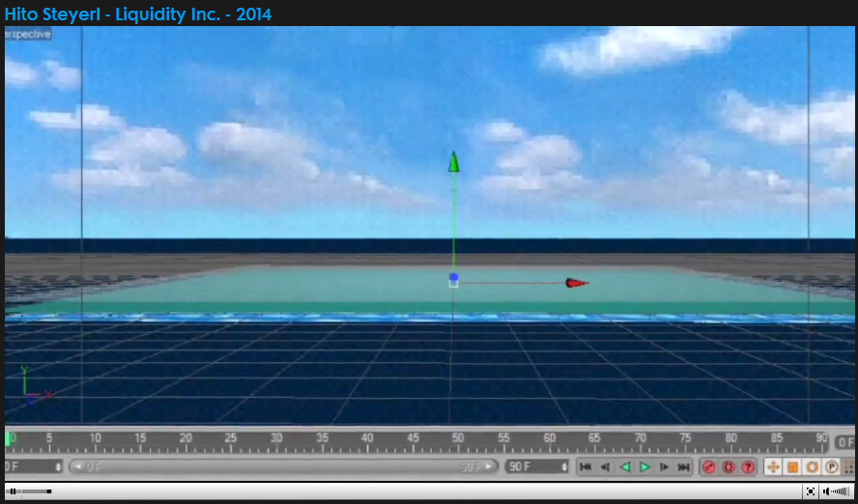Screen dimensions: 858x504
Task: Click the go to start of animation button
Action: point(586,467)
